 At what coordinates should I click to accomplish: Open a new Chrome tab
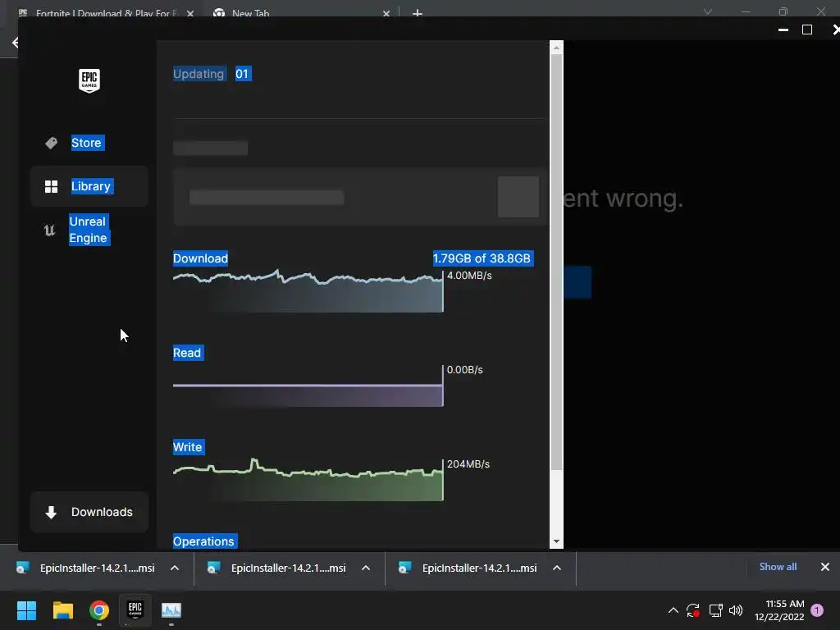[x=418, y=13]
